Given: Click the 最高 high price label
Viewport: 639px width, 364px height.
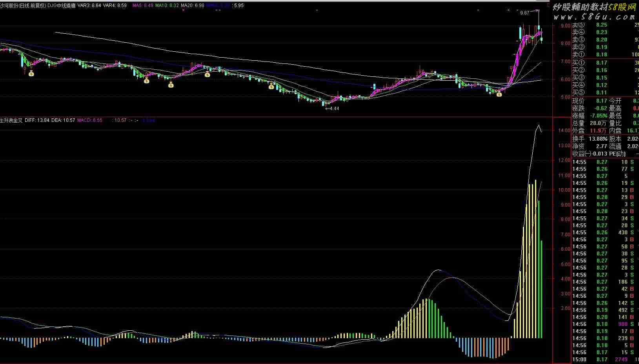Looking at the screenshot, I should point(615,109).
